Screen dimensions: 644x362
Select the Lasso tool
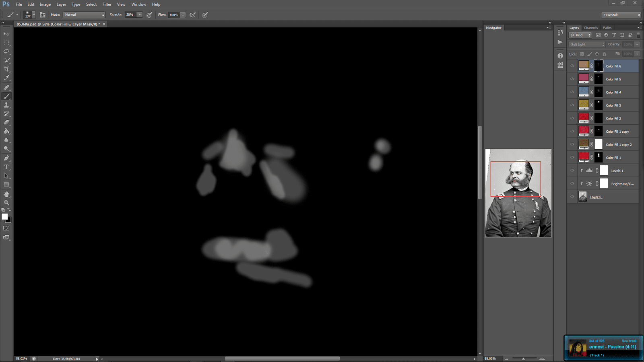[x=6, y=52]
